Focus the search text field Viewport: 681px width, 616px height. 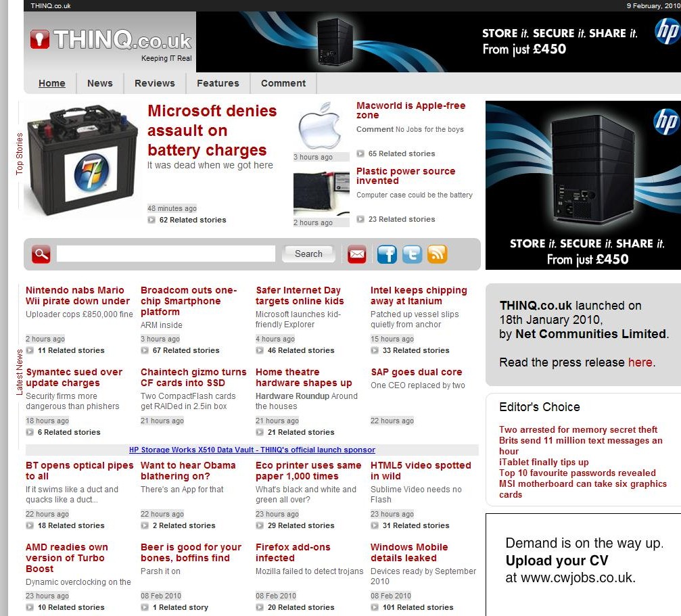tap(166, 254)
